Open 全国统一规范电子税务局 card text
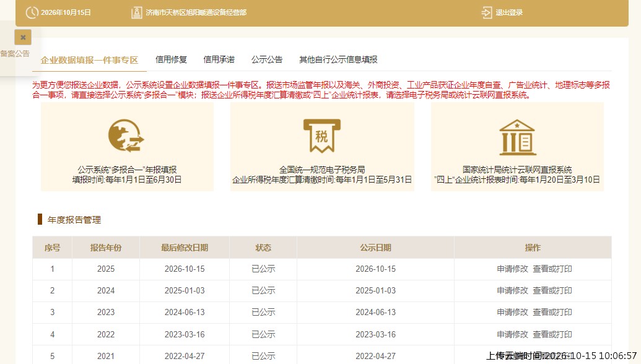The image size is (641, 364). [322, 170]
